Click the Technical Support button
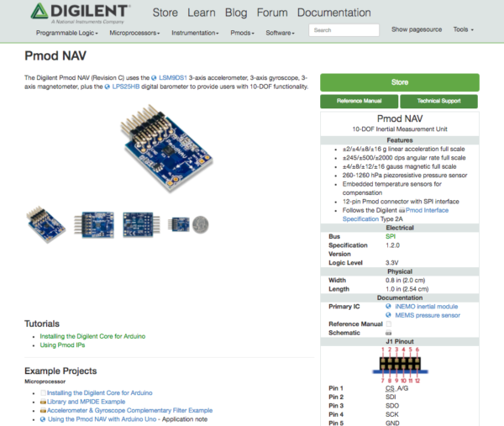 438,101
